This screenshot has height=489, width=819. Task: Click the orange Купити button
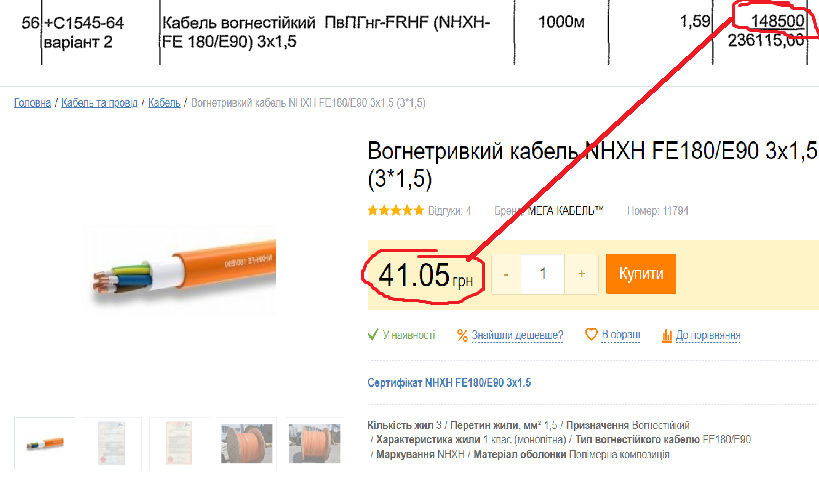[x=641, y=274]
